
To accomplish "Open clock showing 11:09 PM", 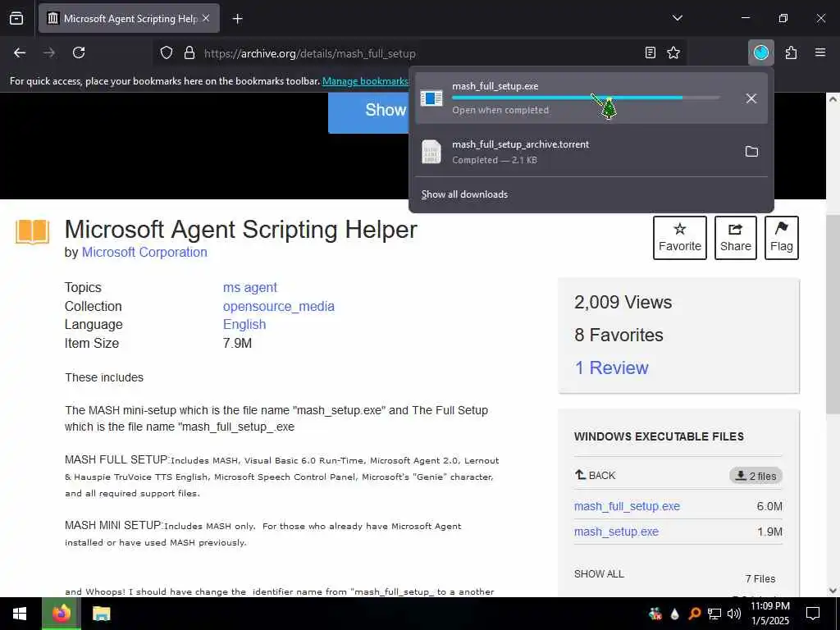I will pyautogui.click(x=769, y=614).
